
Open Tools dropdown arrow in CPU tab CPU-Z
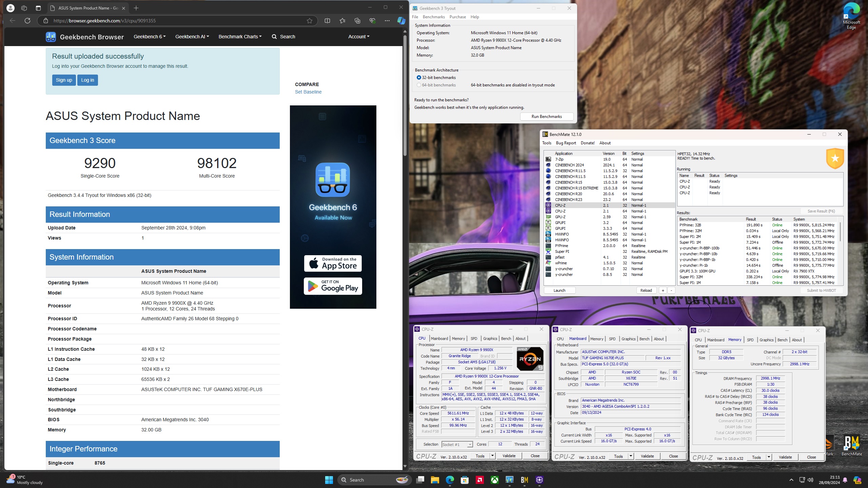click(x=492, y=456)
